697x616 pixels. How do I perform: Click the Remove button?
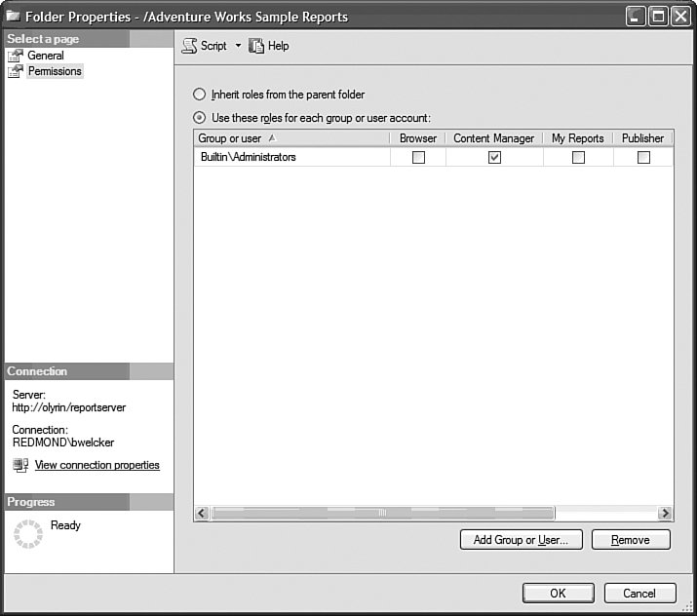(x=631, y=540)
